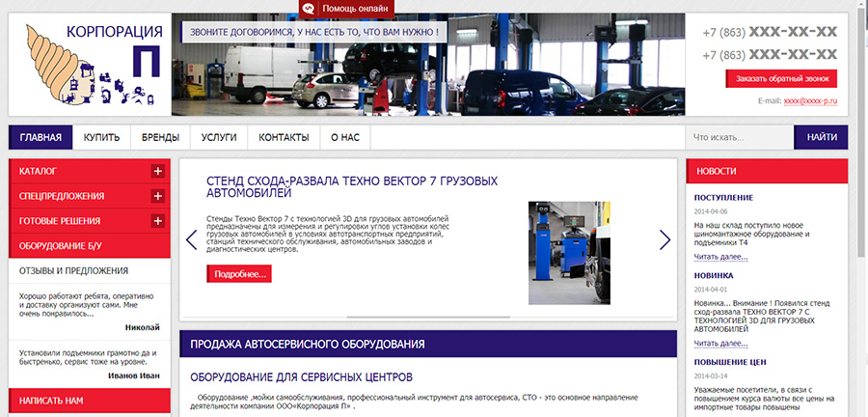Open the Написать нам section
The width and height of the screenshot is (868, 417).
tap(90, 401)
